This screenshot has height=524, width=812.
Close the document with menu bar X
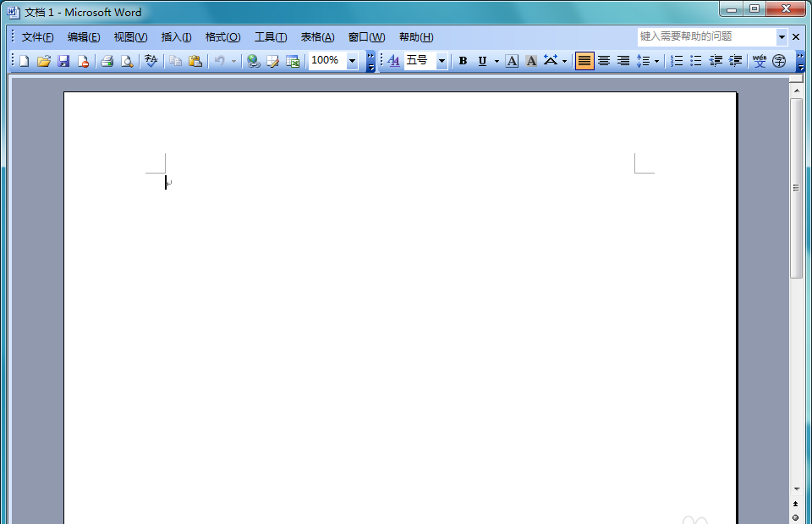pos(796,36)
